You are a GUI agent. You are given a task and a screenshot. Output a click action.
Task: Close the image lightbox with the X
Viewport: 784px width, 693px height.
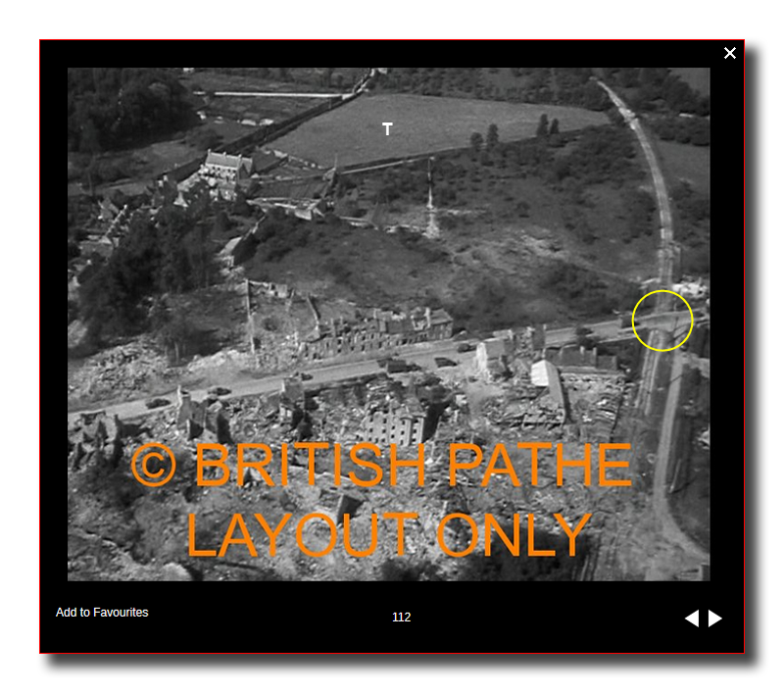[729, 53]
